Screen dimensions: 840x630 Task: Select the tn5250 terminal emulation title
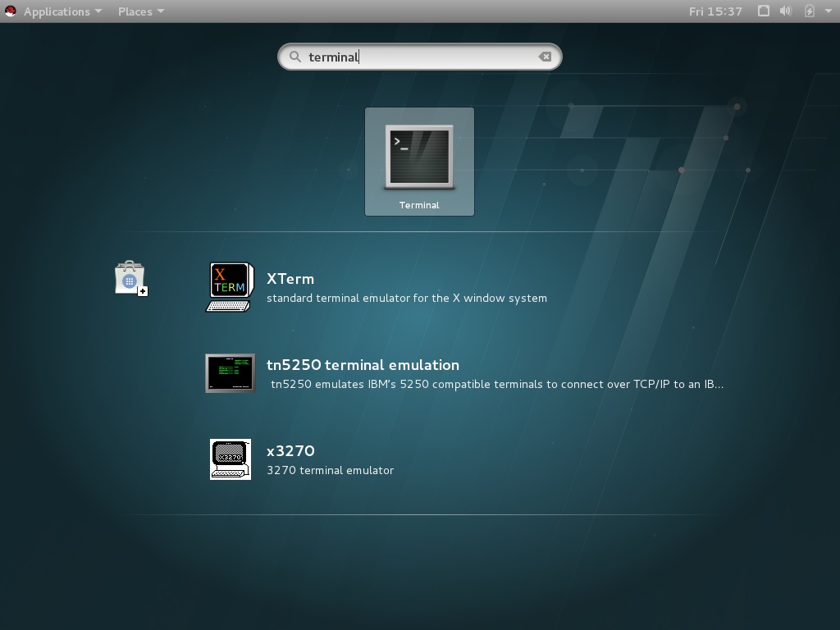[363, 365]
